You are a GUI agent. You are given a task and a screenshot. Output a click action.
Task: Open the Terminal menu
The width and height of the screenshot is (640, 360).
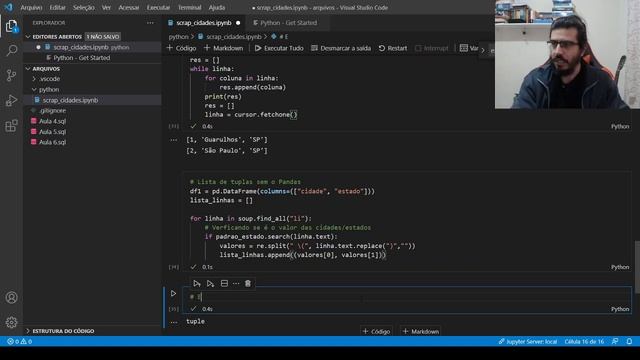click(189, 7)
